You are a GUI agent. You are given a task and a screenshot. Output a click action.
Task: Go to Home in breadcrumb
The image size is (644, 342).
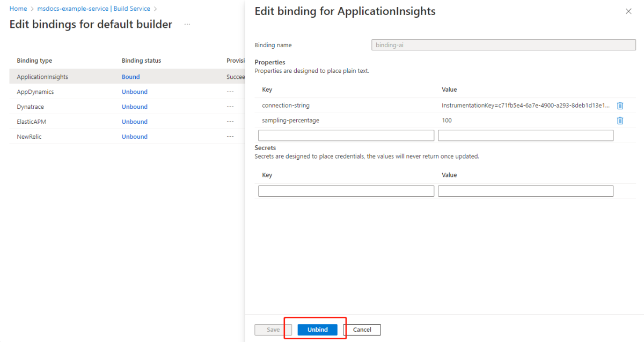click(x=18, y=9)
